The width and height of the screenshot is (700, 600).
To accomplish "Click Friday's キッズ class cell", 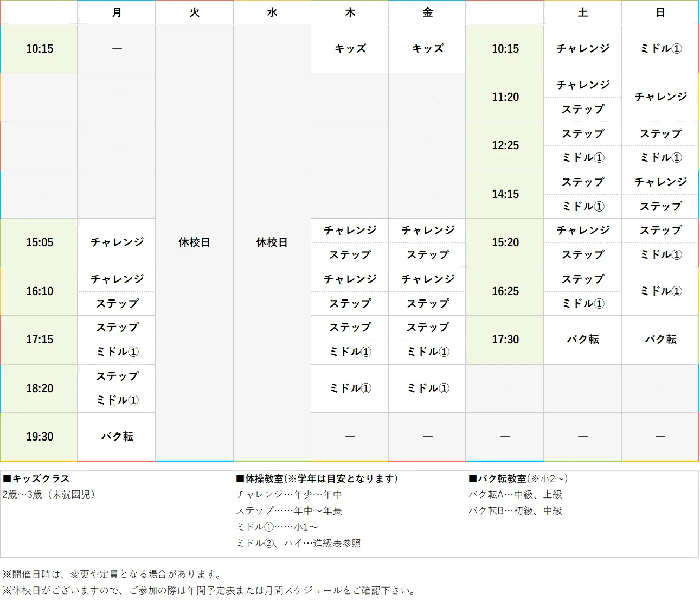I will tap(427, 49).
